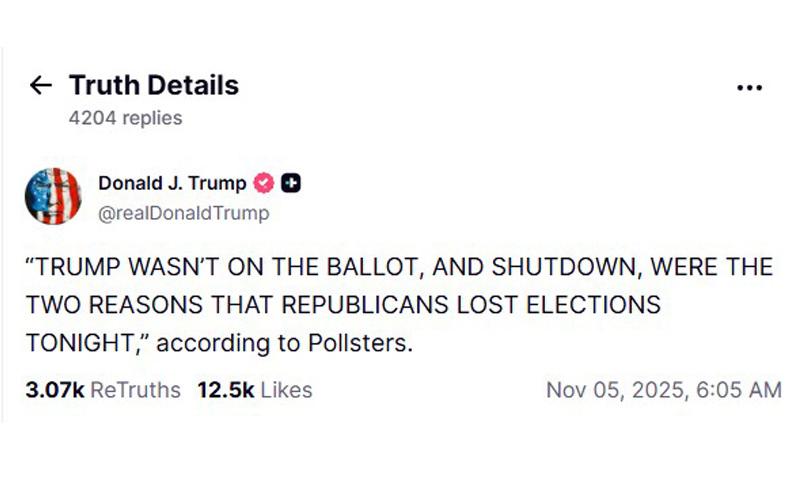Click the @realDonaldTrump handle

coord(183,213)
